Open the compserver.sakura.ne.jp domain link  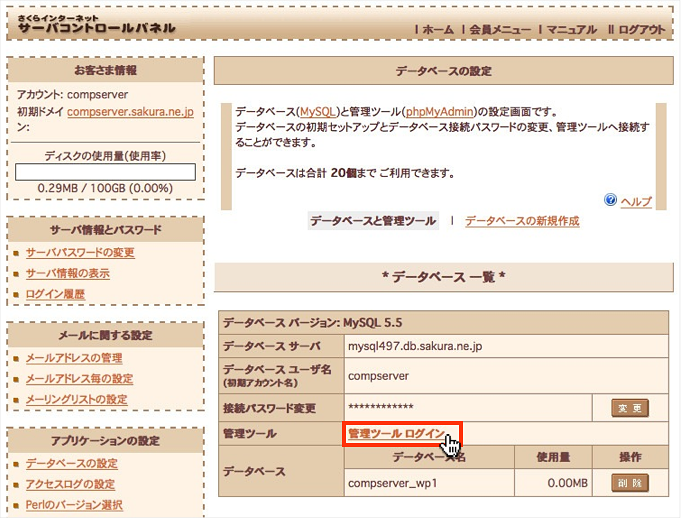130,112
